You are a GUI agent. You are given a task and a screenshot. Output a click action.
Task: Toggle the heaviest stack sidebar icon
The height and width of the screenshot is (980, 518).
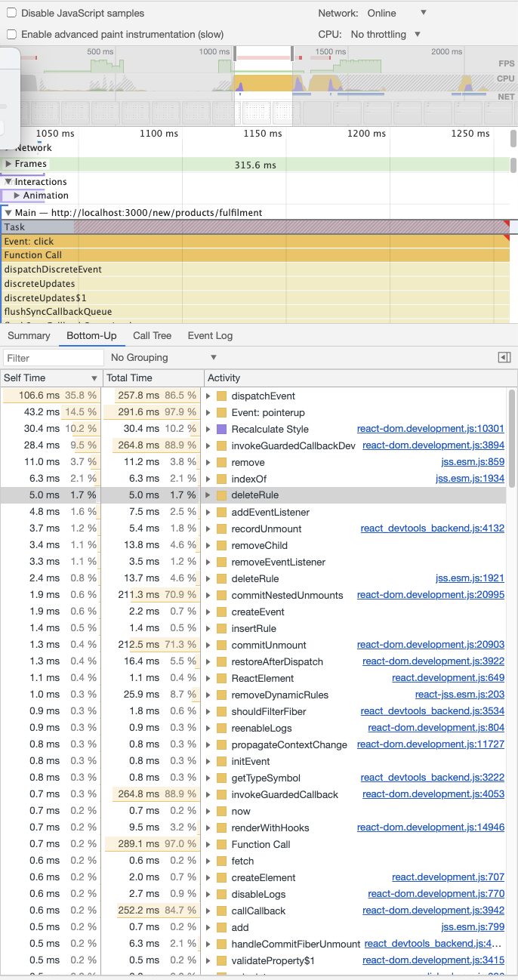(504, 357)
